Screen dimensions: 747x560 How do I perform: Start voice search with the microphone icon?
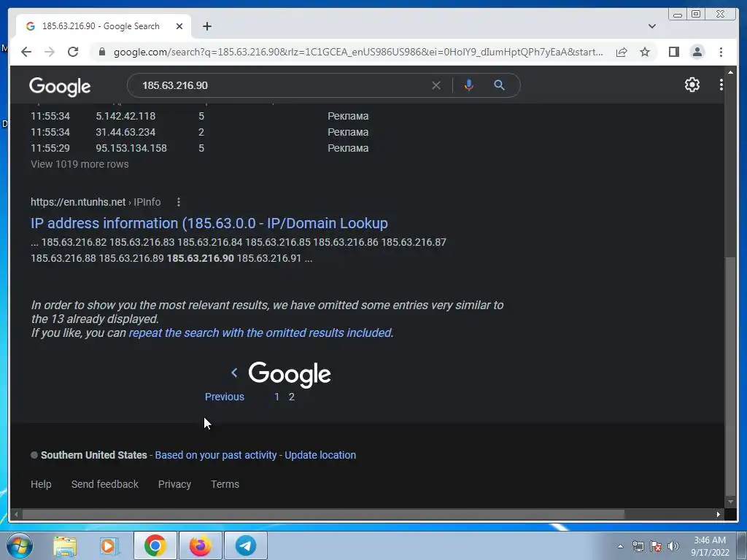tap(469, 85)
